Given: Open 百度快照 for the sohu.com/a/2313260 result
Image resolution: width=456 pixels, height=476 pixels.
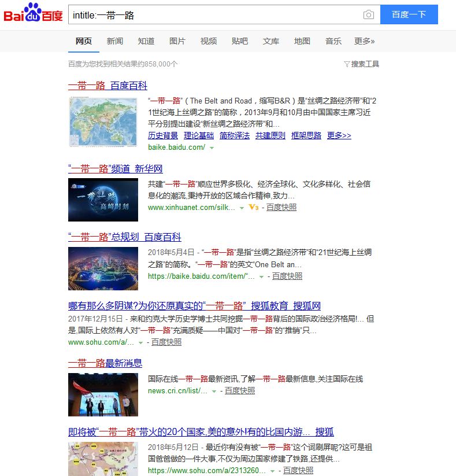Looking at the screenshot, I should [298, 471].
